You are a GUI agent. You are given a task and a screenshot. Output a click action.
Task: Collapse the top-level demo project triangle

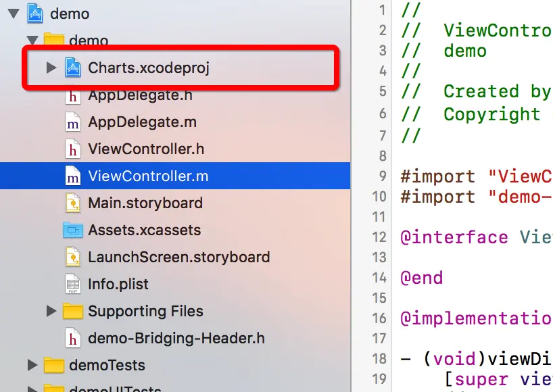(x=14, y=14)
